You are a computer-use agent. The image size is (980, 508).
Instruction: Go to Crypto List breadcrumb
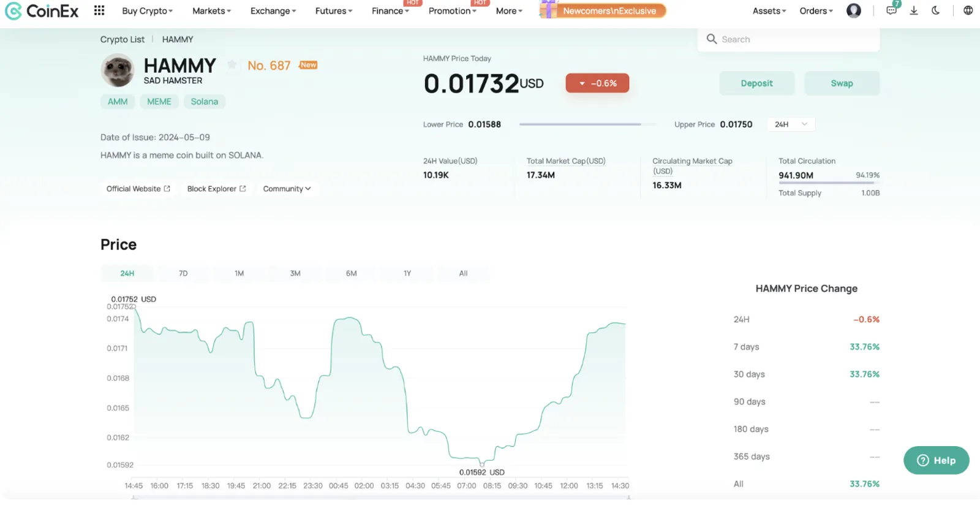click(x=123, y=39)
